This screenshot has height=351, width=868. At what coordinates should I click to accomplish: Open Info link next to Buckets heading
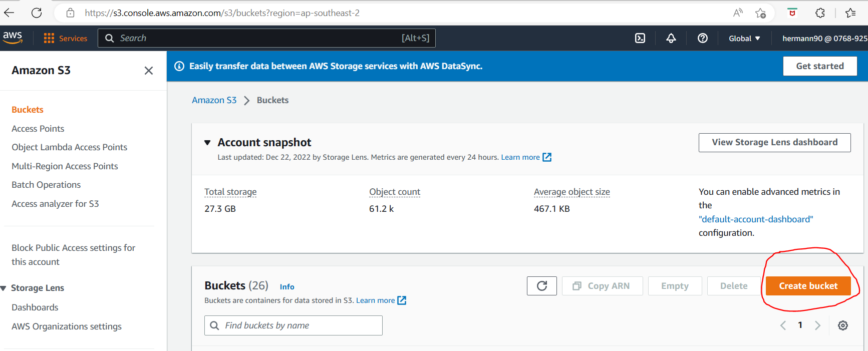tap(287, 287)
